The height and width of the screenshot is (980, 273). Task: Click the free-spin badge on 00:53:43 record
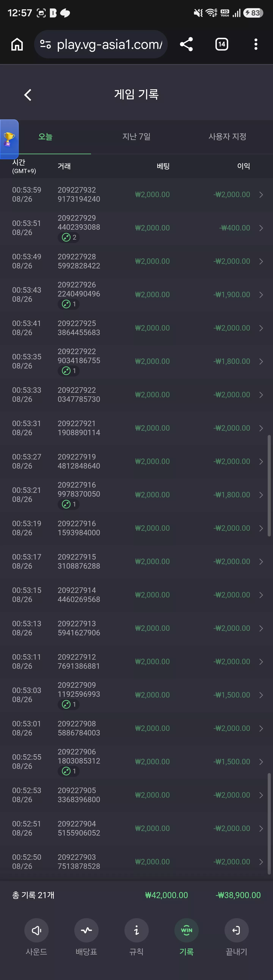click(x=69, y=304)
